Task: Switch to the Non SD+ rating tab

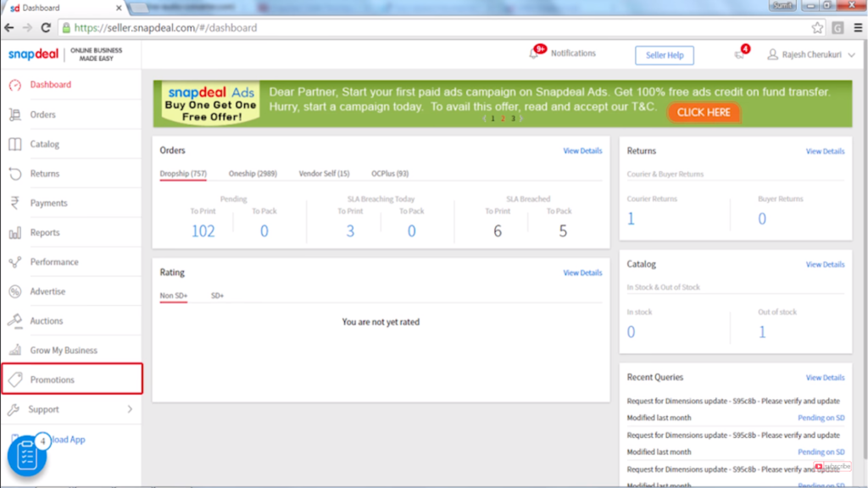Action: coord(174,296)
